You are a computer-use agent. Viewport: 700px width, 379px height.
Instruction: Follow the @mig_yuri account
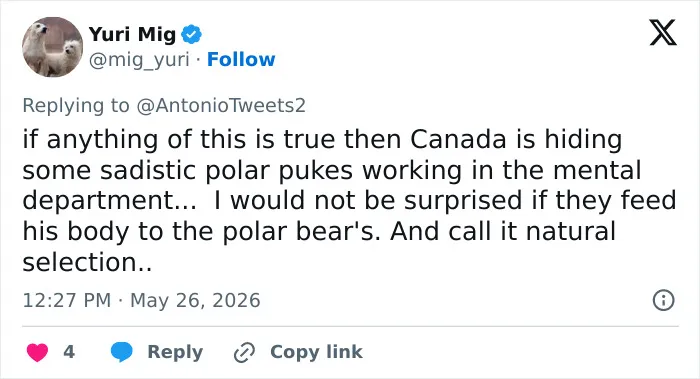point(241,59)
